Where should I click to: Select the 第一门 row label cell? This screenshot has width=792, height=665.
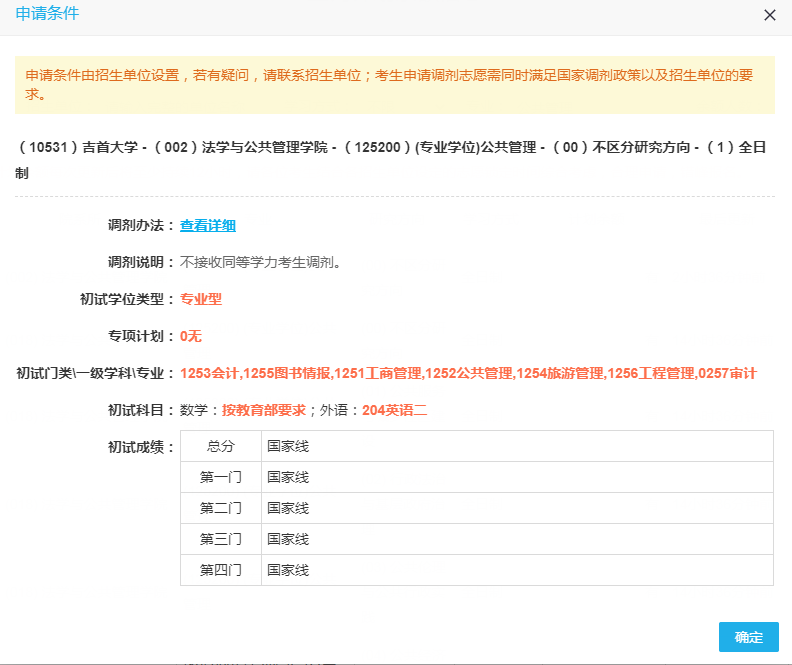tap(221, 477)
